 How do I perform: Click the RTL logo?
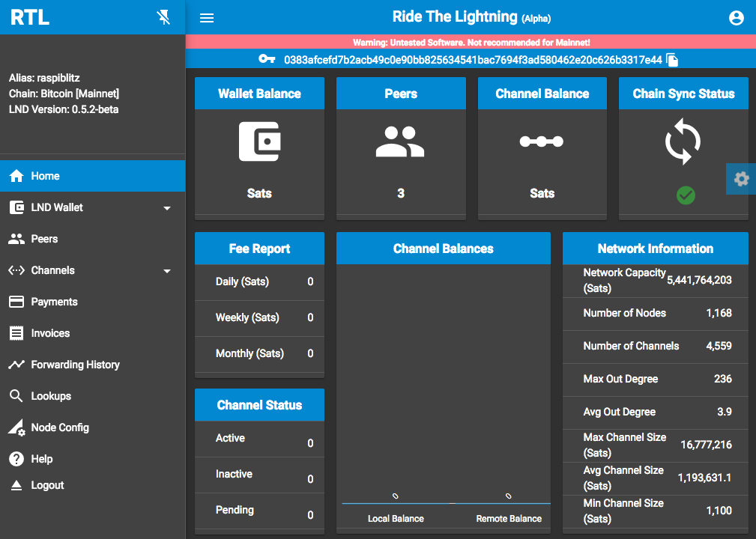(30, 18)
